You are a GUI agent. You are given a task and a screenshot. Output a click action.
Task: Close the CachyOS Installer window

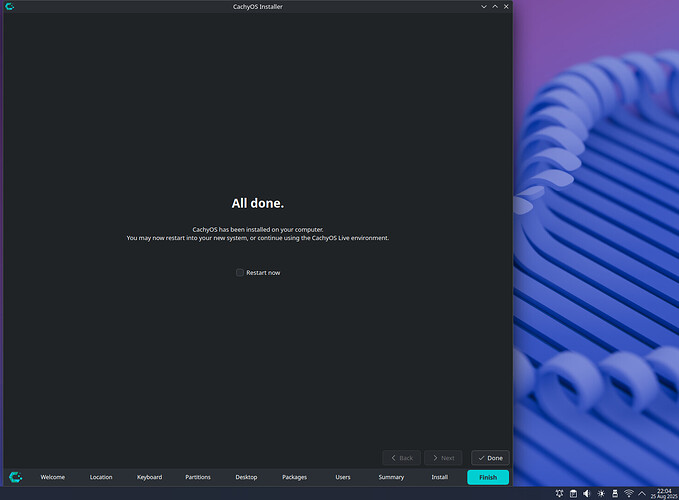506,6
